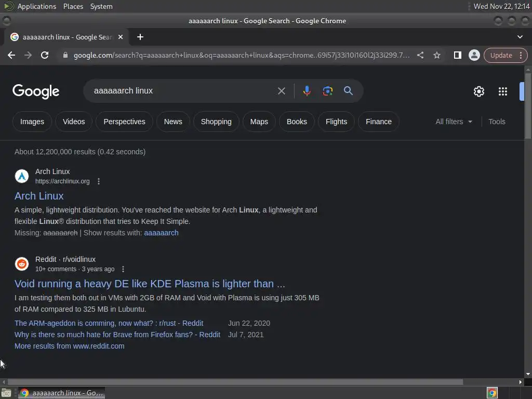Viewport: 532px width, 399px height.
Task: Open more options for Reddit result
Action: 123,269
